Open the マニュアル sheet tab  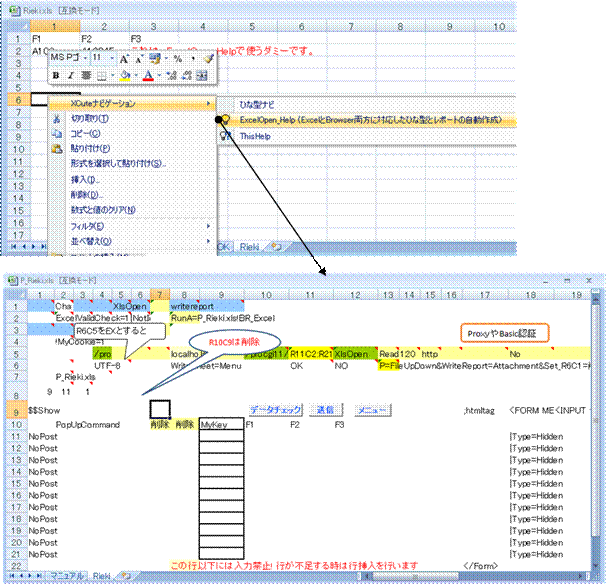click(66, 575)
